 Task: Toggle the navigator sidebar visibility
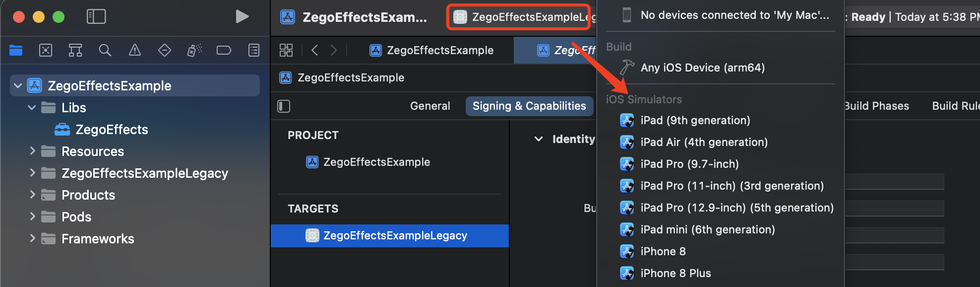[x=96, y=17]
